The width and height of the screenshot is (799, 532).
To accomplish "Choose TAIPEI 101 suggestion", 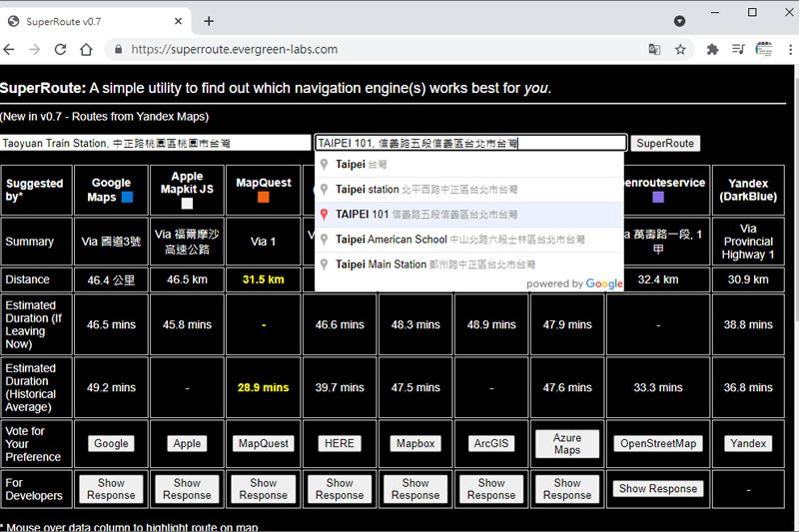I will 469,215.
